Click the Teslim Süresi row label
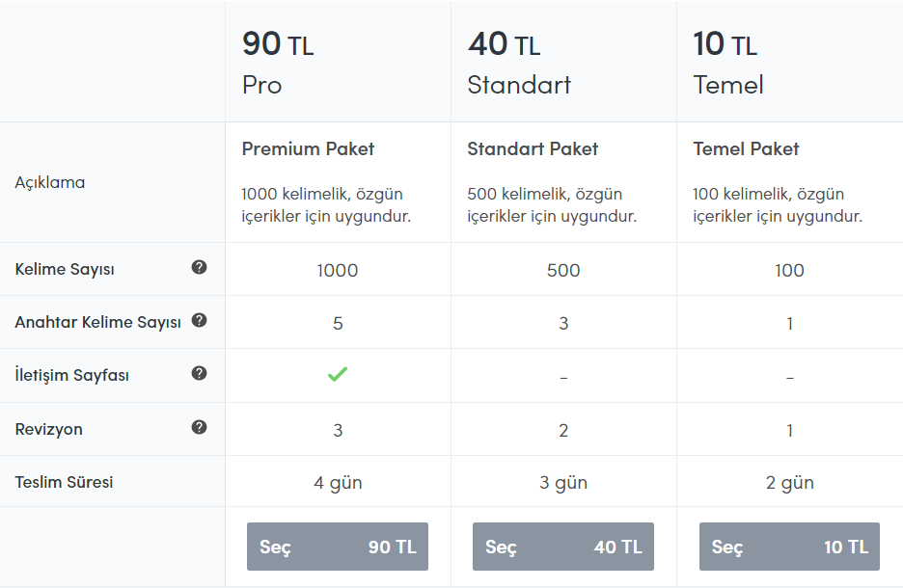The width and height of the screenshot is (903, 588). click(64, 482)
